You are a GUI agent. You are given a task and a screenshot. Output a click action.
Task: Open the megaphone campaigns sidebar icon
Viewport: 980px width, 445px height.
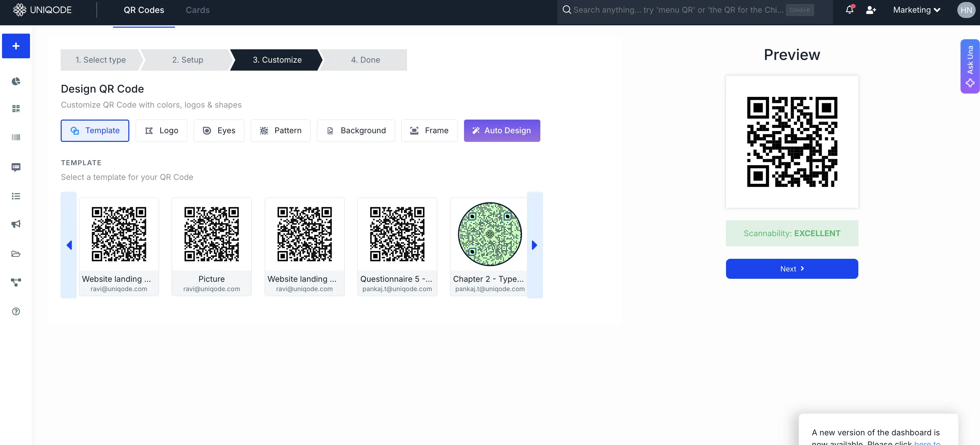coord(16,224)
